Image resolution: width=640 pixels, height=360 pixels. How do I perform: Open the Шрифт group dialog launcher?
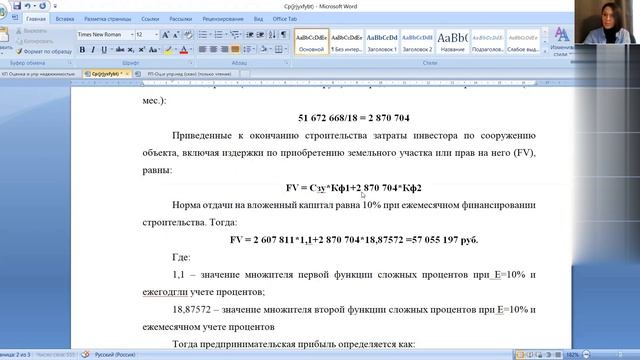click(x=191, y=63)
